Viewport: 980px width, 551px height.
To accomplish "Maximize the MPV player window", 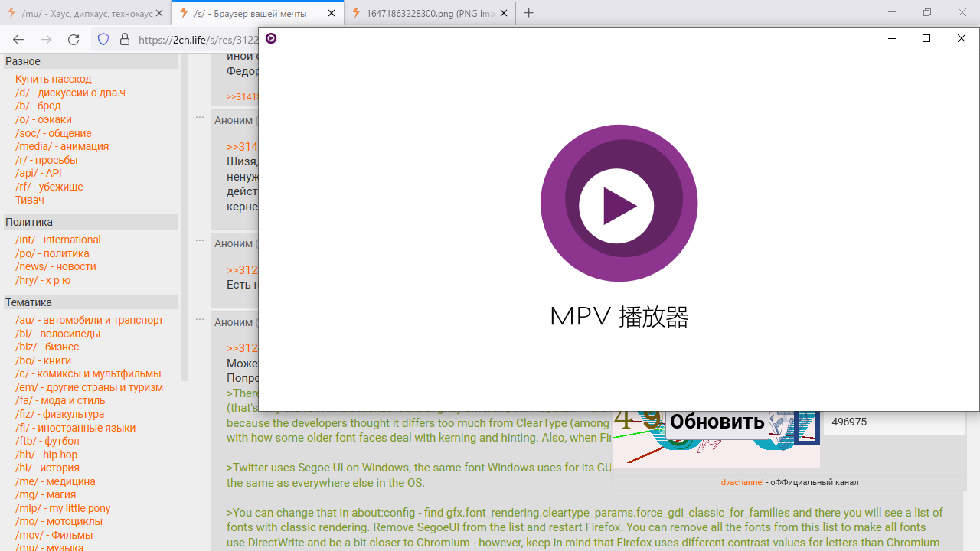I will click(926, 38).
